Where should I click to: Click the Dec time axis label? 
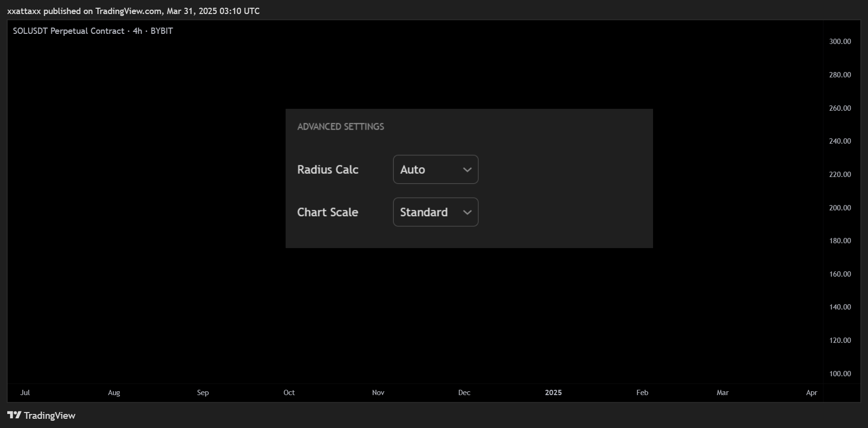tap(464, 393)
